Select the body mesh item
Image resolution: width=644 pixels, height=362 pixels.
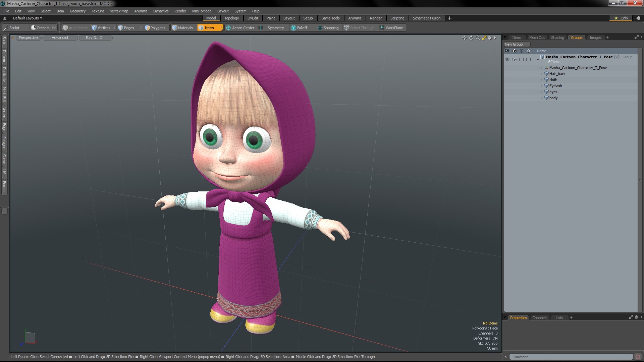553,98
